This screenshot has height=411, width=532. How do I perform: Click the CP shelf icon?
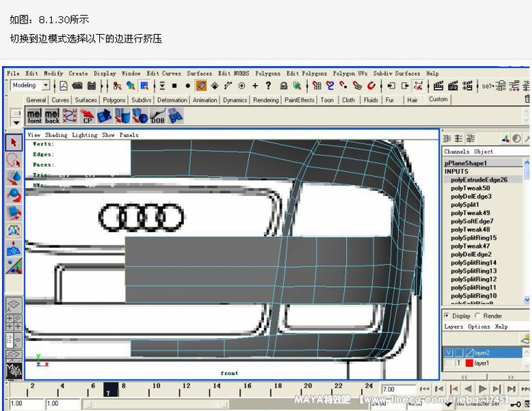click(87, 116)
